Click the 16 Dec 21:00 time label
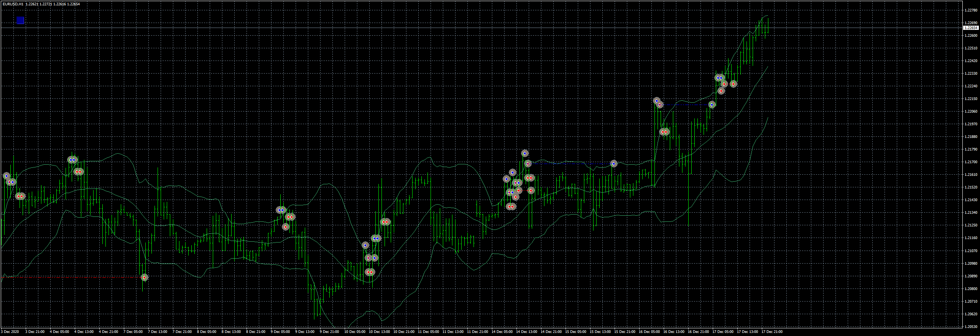The image size is (980, 336). point(698,332)
